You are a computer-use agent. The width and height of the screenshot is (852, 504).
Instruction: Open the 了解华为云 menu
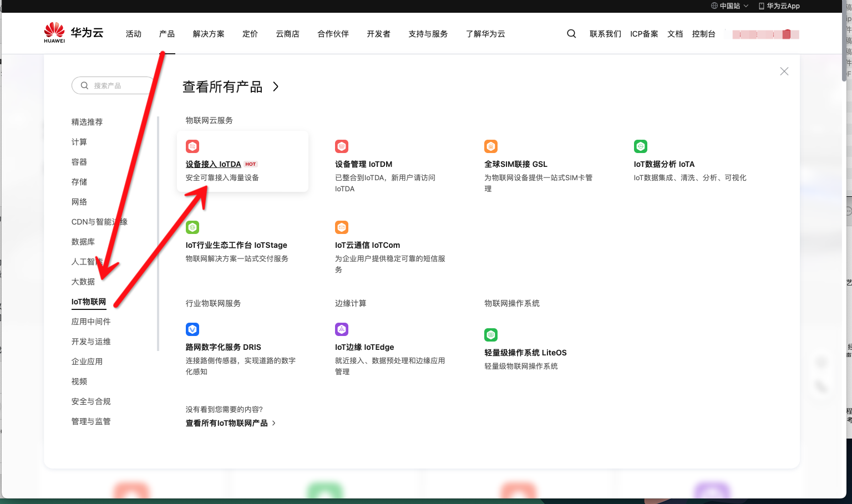pos(486,34)
